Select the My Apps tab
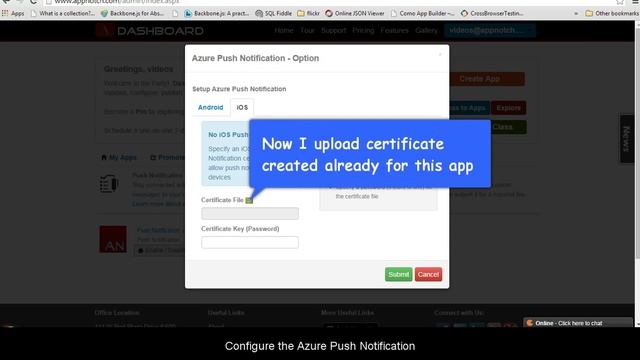This screenshot has height=360, width=640. pos(119,158)
